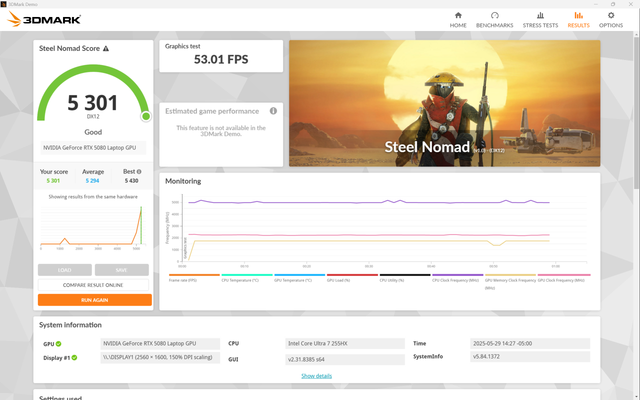The height and width of the screenshot is (400, 640).
Task: Toggle GPU Clock Frequency legend swatch
Action: 564,275
